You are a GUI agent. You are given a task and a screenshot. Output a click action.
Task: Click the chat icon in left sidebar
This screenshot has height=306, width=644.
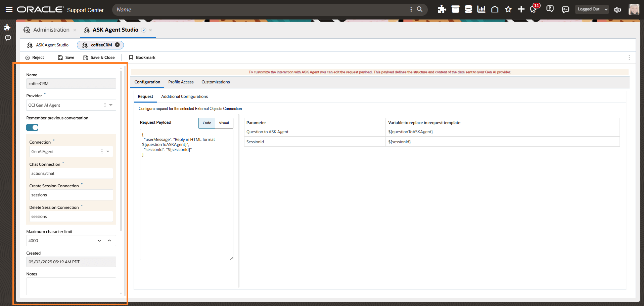(8, 38)
